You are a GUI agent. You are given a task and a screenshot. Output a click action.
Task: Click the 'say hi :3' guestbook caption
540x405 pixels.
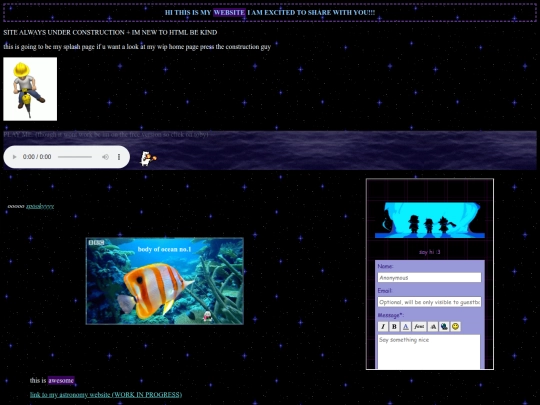click(429, 252)
